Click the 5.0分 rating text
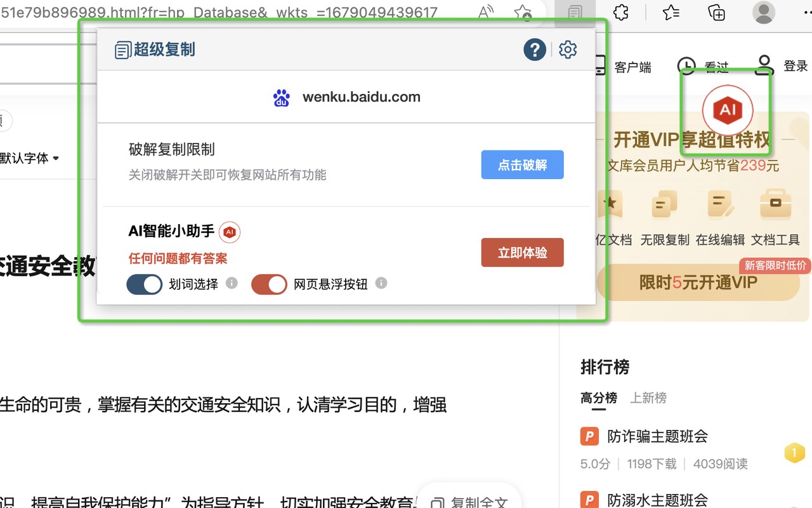Image resolution: width=812 pixels, height=508 pixels. pyautogui.click(x=595, y=464)
